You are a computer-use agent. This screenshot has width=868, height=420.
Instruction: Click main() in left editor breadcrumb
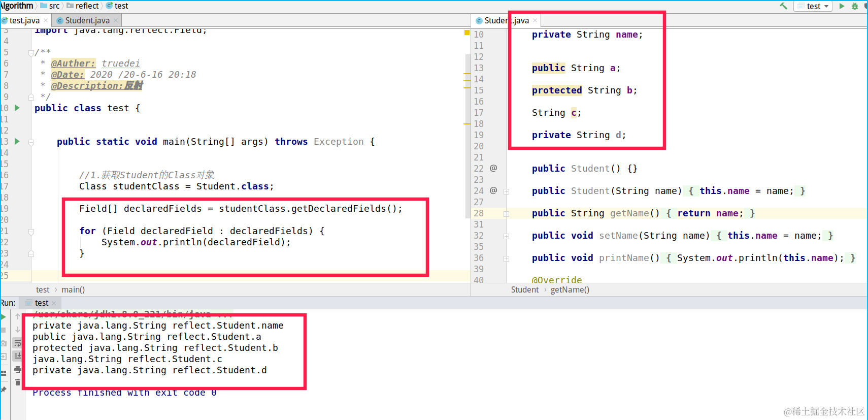73,289
